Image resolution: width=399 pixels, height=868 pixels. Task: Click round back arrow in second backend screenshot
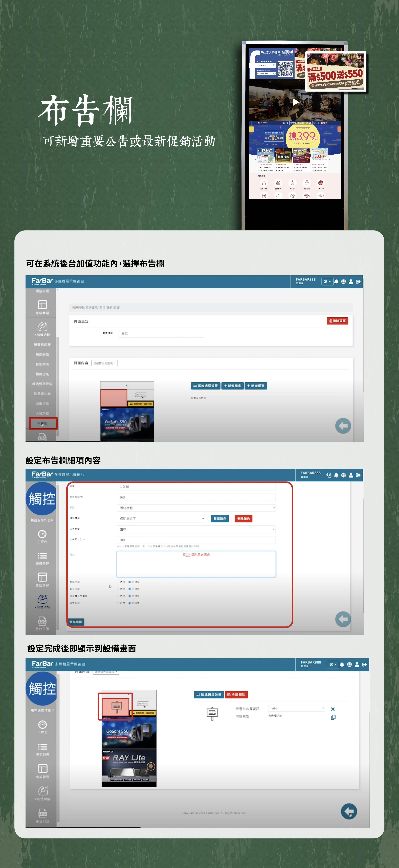[343, 619]
